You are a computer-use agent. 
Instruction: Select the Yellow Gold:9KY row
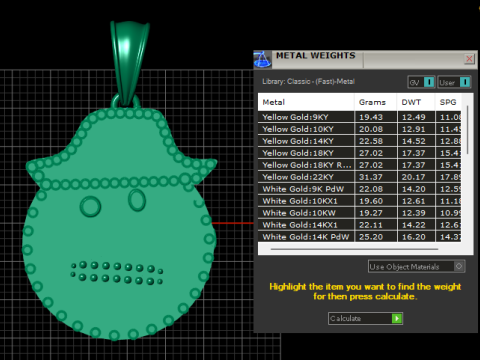tap(360, 117)
